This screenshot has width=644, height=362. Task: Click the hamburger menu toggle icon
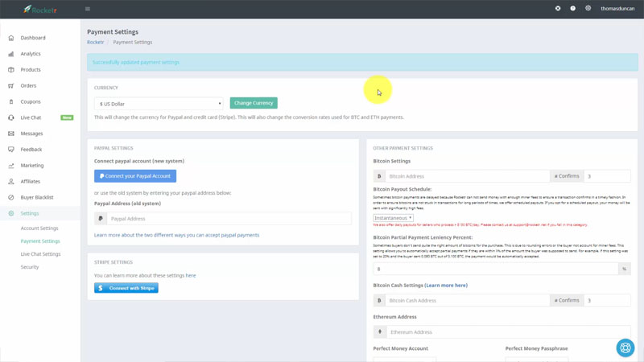point(88,9)
